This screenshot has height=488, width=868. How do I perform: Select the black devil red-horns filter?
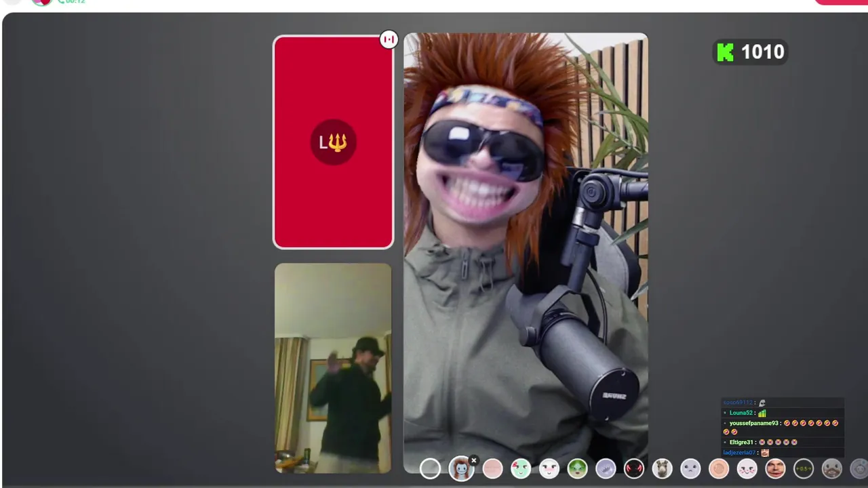(x=634, y=468)
